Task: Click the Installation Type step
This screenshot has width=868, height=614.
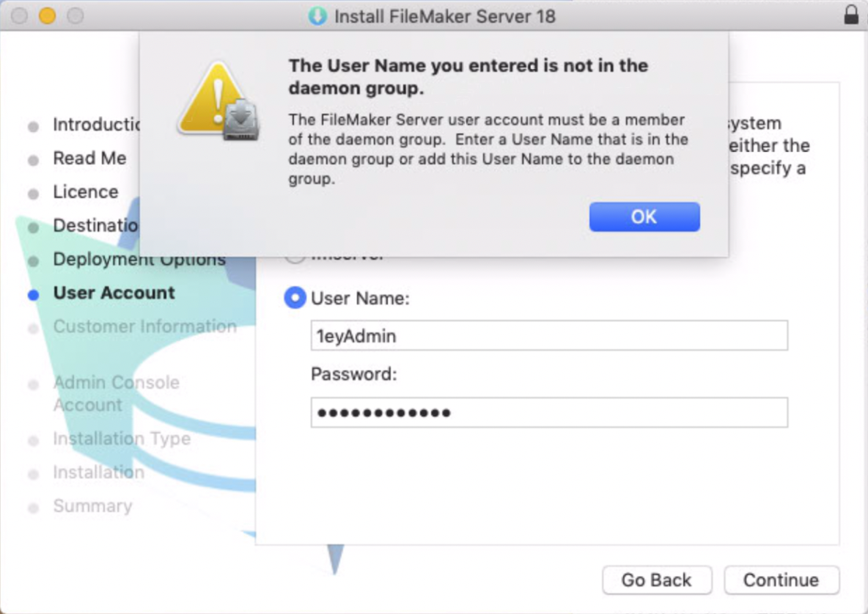Action: pos(121,439)
